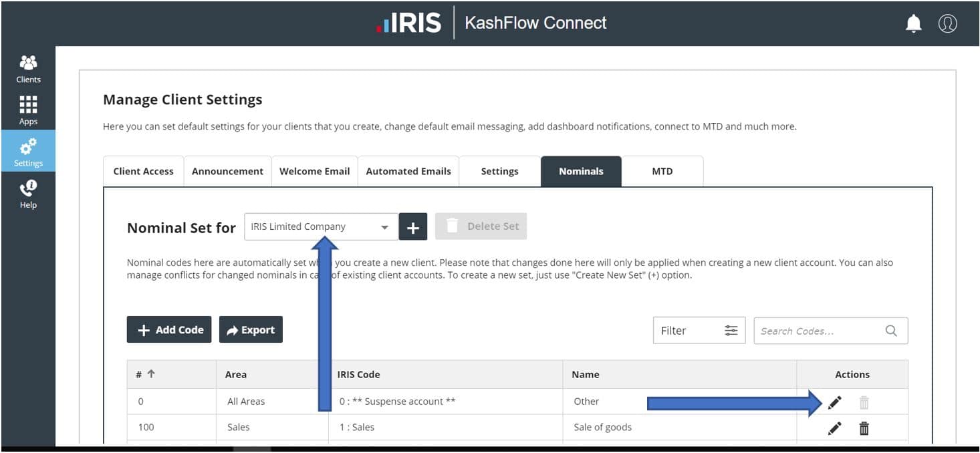Click the plus icon to create new set
The image size is (980, 453).
(413, 227)
